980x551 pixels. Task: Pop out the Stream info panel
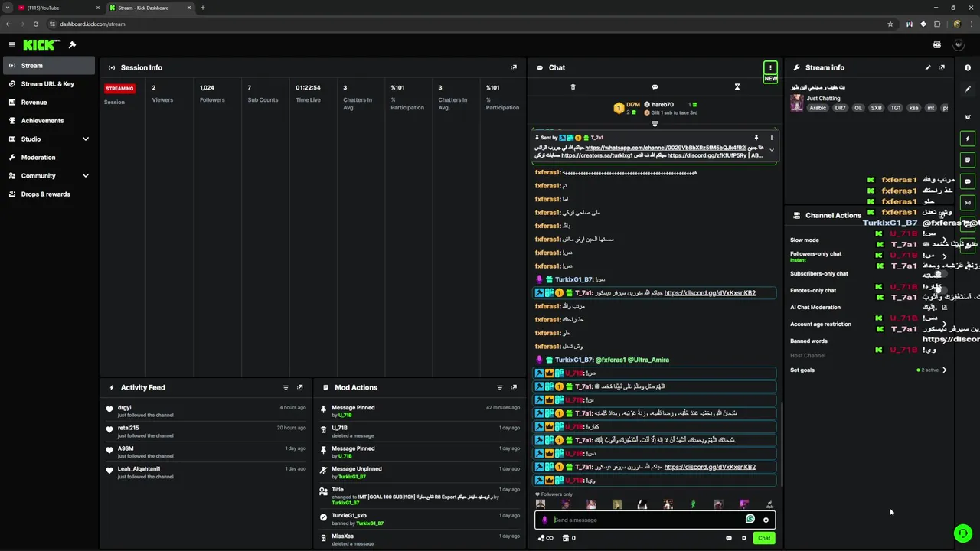(942, 67)
